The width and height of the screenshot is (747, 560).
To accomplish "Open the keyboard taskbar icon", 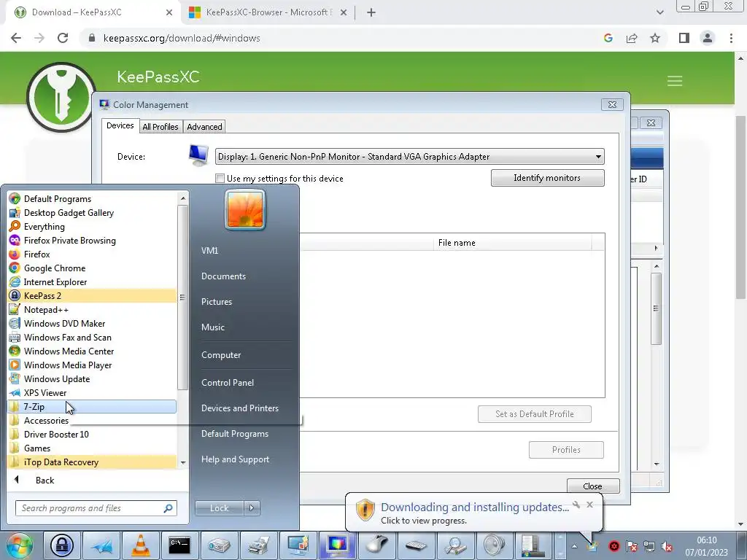I will tap(415, 545).
